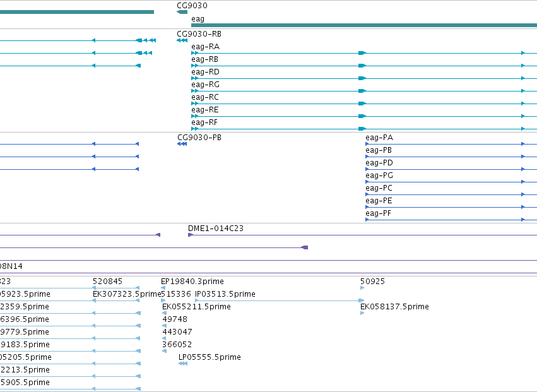
Task: Click the 366052 EST arrow glyph
Action: [x=165, y=351]
